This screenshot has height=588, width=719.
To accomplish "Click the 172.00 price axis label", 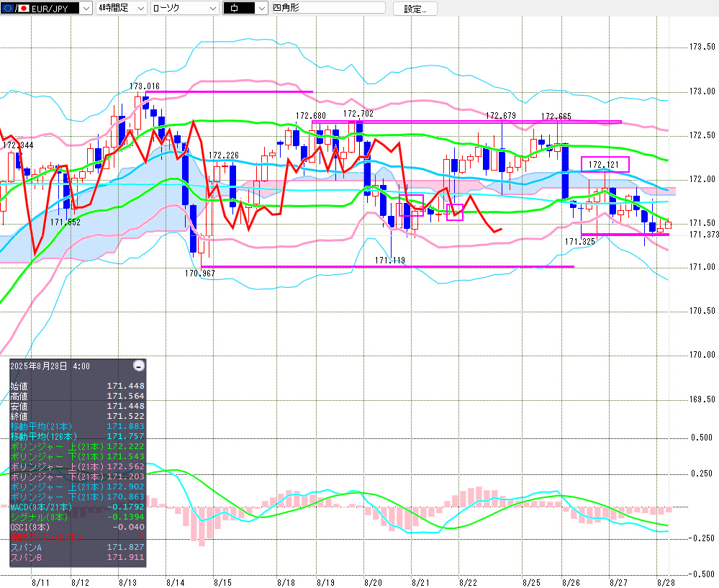I will (702, 179).
